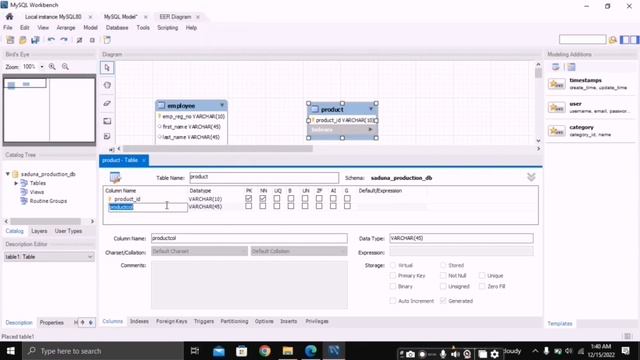Collapse the saduna_production_db tree node
The image size is (640, 360).
(7, 174)
